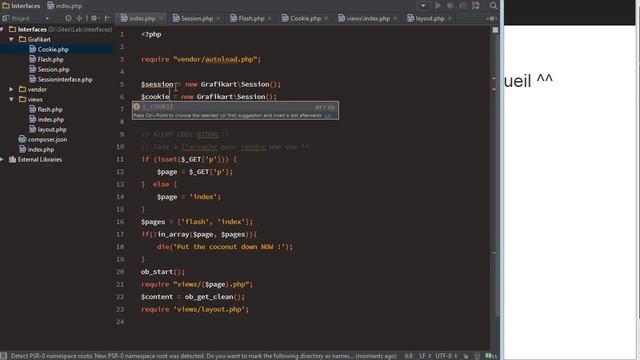This screenshot has height=360, width=640.
Task: Expand the vendor folder
Action: coord(12,89)
